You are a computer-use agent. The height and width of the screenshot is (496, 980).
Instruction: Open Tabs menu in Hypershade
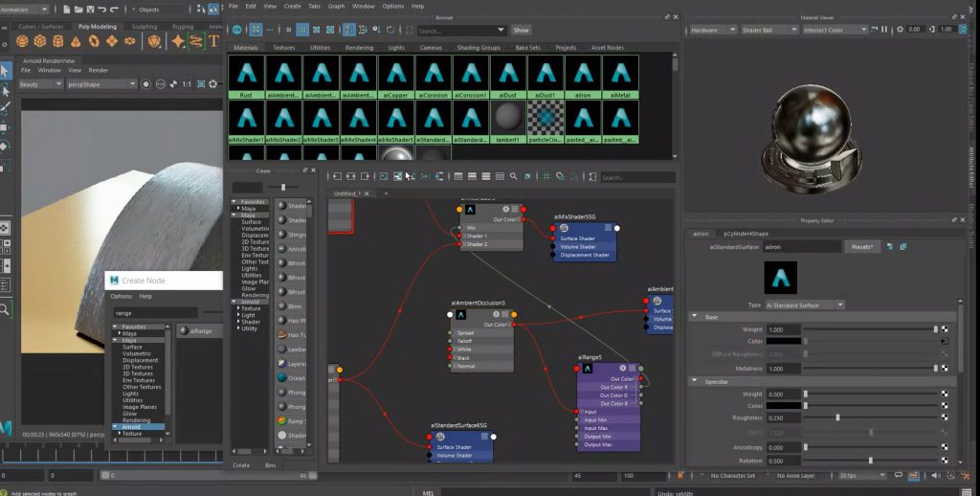click(x=314, y=6)
